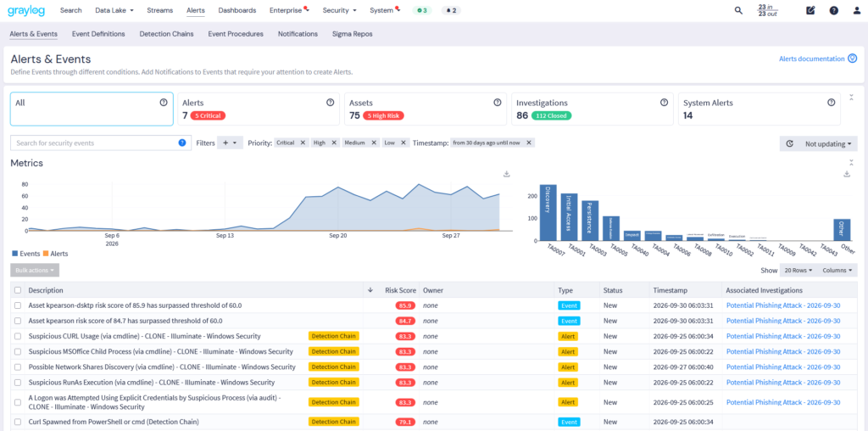Open the help question mark icon in header
This screenshot has height=431, width=868.
pyautogui.click(x=834, y=10)
